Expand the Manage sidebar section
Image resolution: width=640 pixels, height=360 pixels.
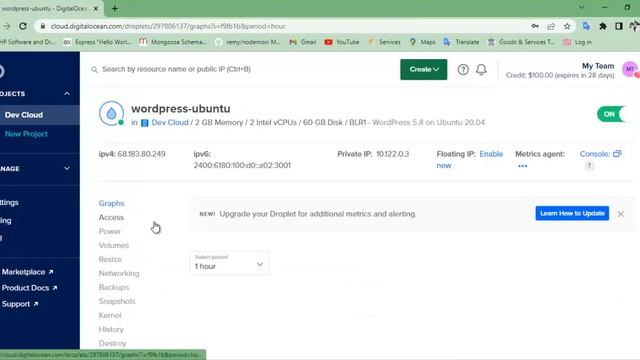[67, 168]
